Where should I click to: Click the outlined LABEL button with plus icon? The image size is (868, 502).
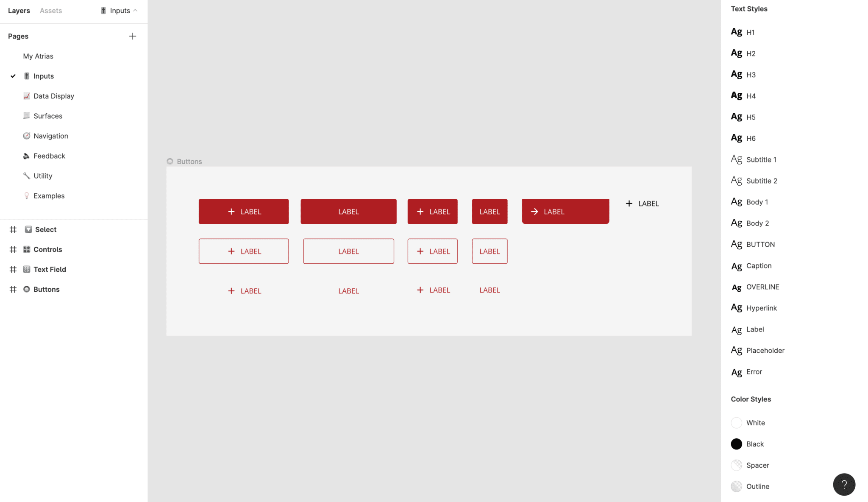click(244, 251)
